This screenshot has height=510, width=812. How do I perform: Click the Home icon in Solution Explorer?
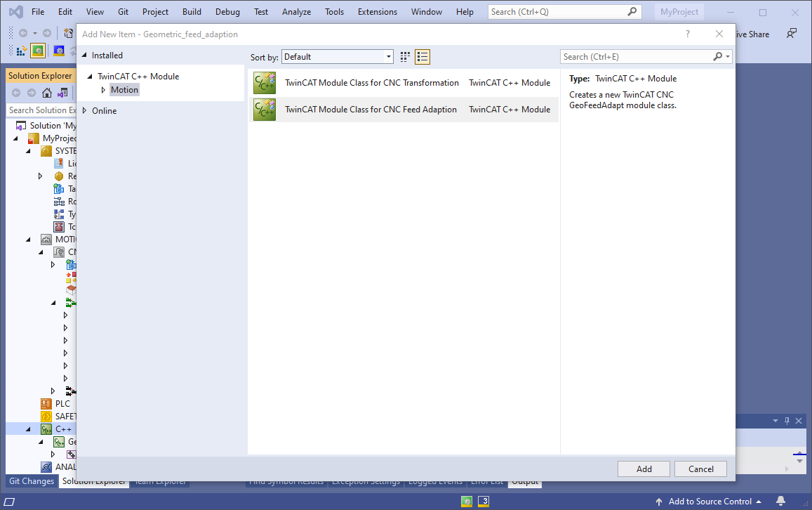point(47,93)
